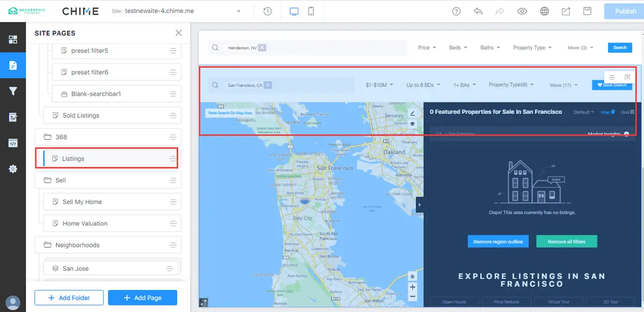Viewport: 644px width, 312px height.
Task: Open the filter funnel sidebar icon
Action: pyautogui.click(x=13, y=91)
